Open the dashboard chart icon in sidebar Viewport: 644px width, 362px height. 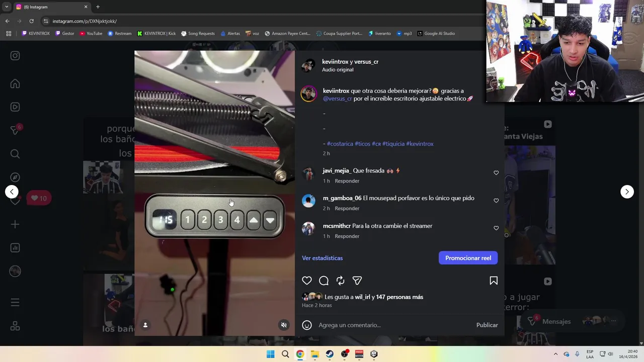click(x=15, y=248)
